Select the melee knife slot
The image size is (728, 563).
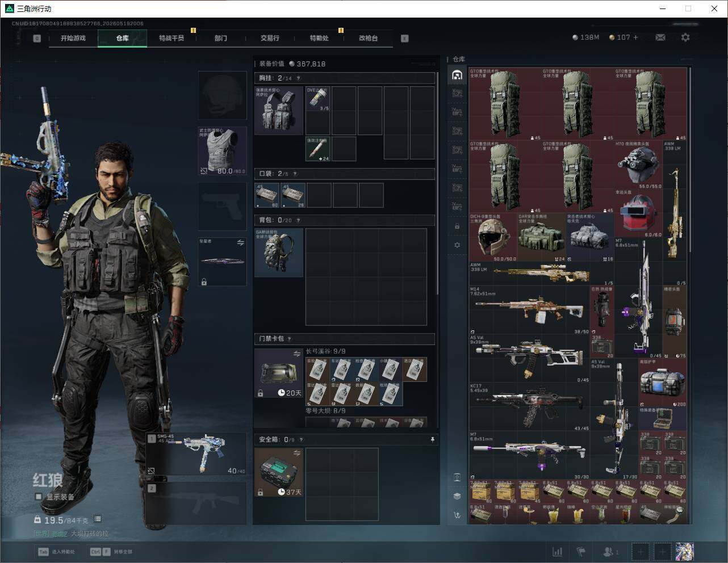[x=222, y=262]
